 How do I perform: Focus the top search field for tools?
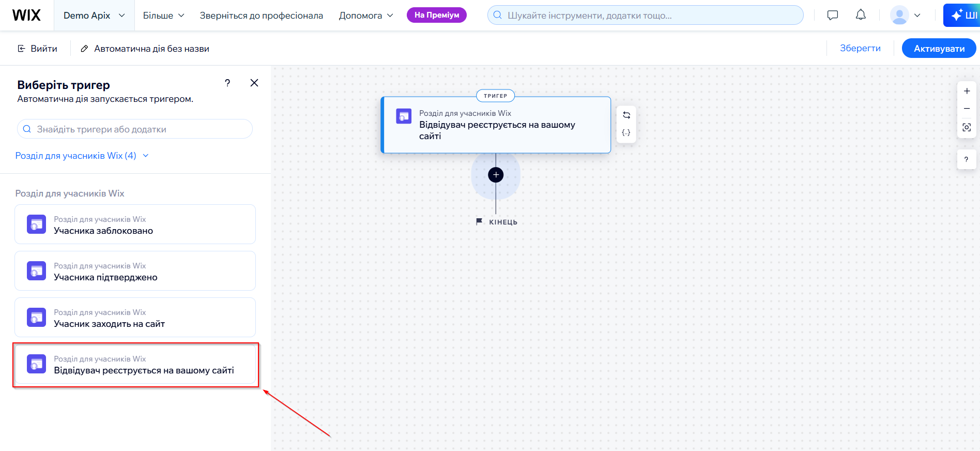645,15
